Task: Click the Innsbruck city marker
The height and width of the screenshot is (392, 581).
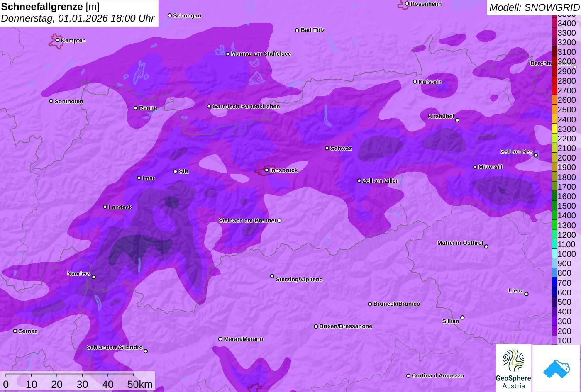Action: (267, 170)
